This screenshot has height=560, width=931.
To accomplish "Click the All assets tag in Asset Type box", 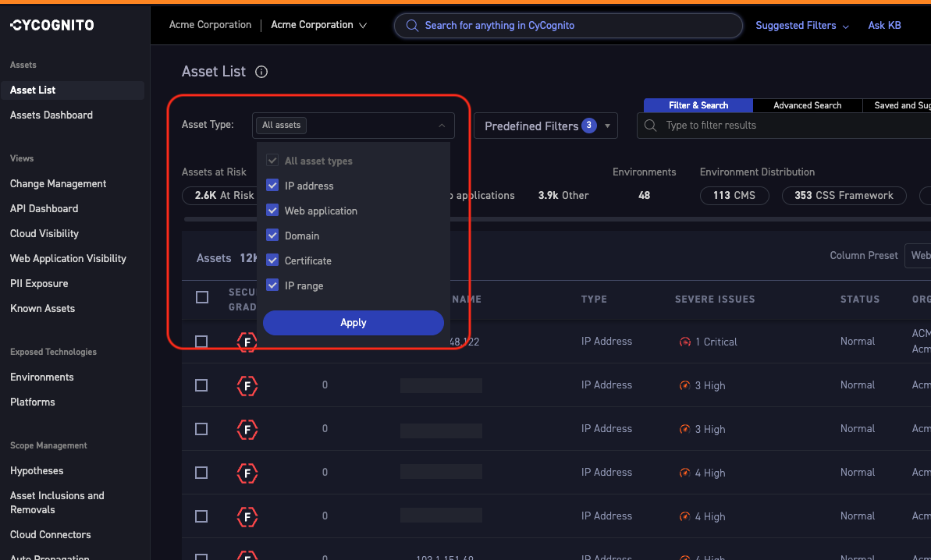I will pos(282,125).
